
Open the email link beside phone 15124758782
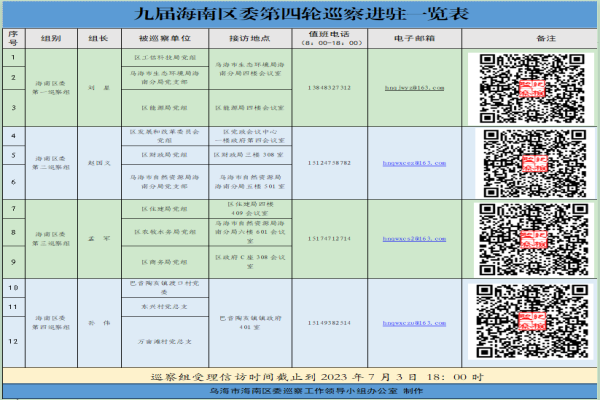(414, 163)
